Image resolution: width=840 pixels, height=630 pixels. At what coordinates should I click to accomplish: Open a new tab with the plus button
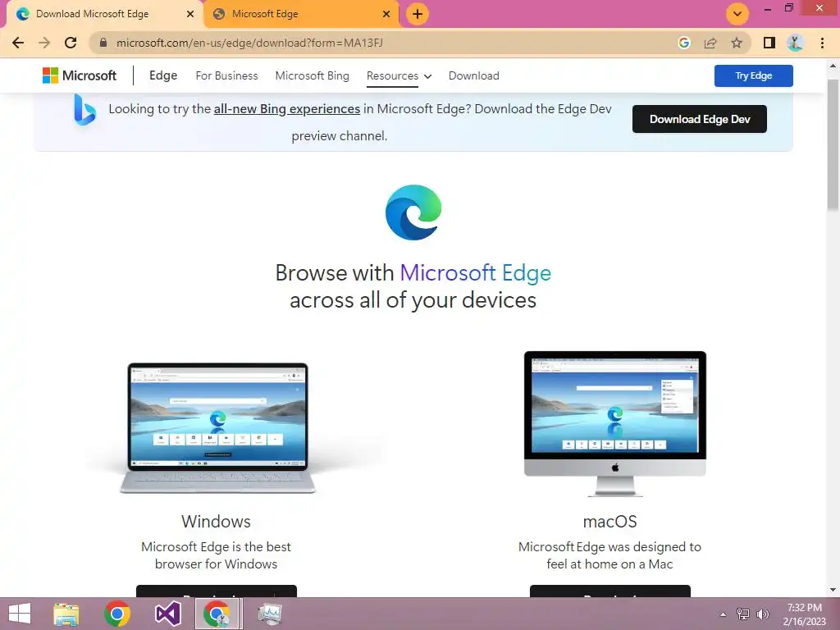click(x=418, y=14)
